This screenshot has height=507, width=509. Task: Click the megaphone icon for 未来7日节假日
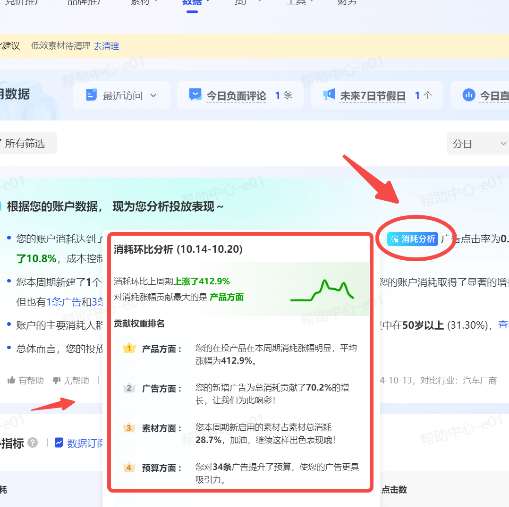coord(329,95)
